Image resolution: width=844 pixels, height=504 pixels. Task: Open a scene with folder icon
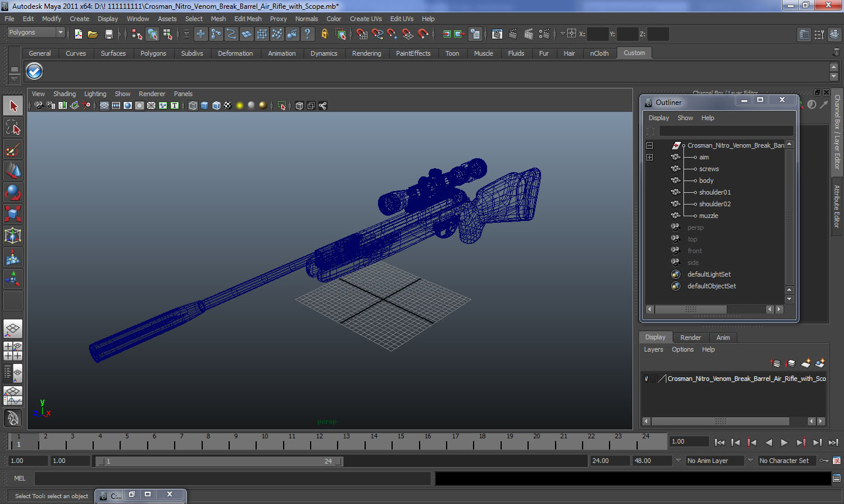point(93,34)
